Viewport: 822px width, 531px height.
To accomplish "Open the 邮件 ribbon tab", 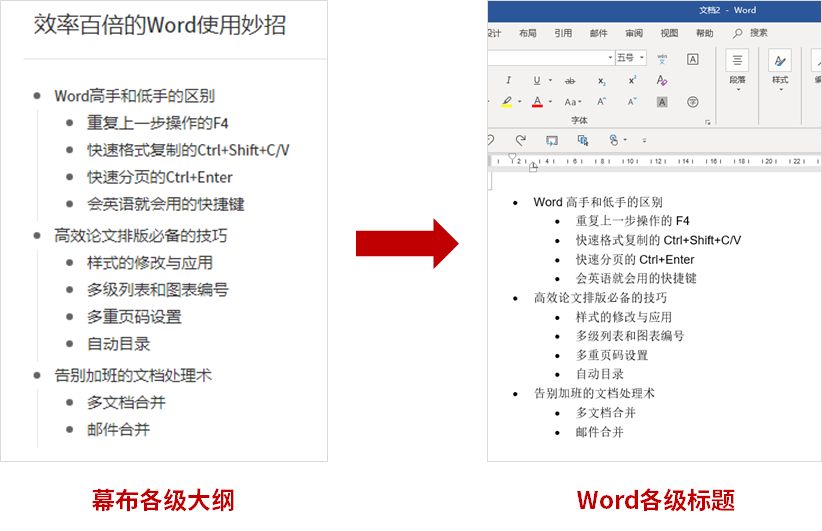I will tap(598, 33).
